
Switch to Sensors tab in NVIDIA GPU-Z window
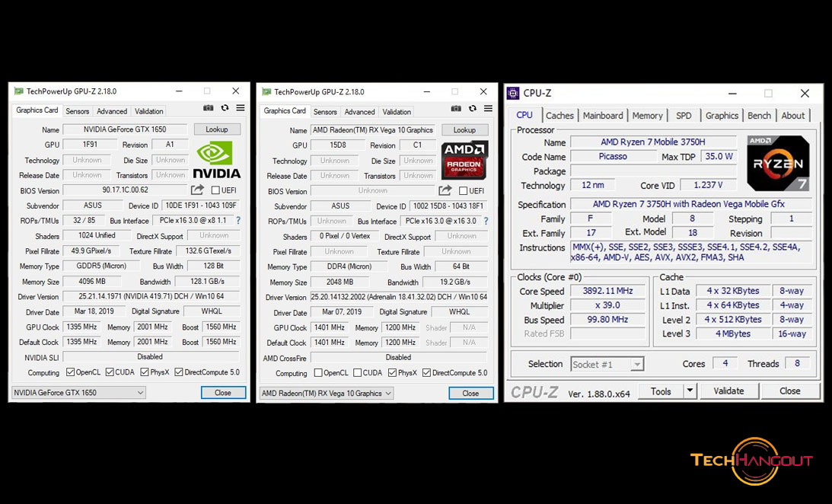click(78, 111)
